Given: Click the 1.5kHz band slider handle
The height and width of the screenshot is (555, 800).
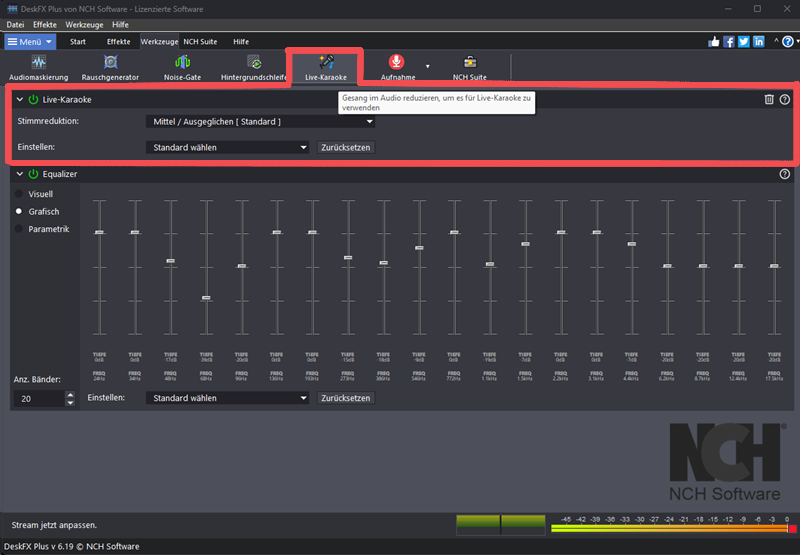Looking at the screenshot, I should pyautogui.click(x=526, y=244).
